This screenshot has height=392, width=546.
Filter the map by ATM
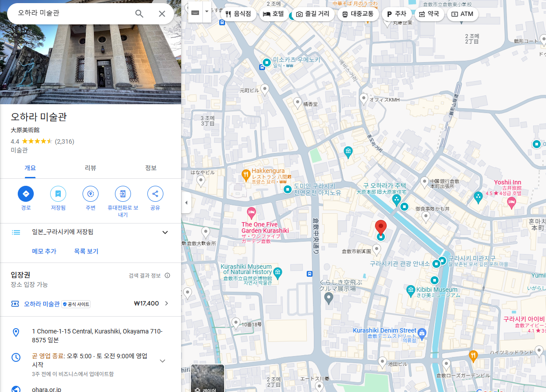462,14
